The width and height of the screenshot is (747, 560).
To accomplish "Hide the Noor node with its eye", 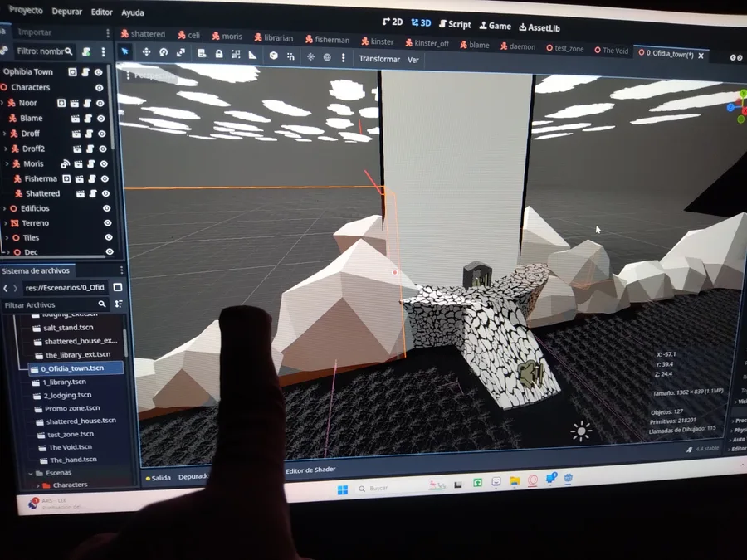I will pyautogui.click(x=100, y=103).
